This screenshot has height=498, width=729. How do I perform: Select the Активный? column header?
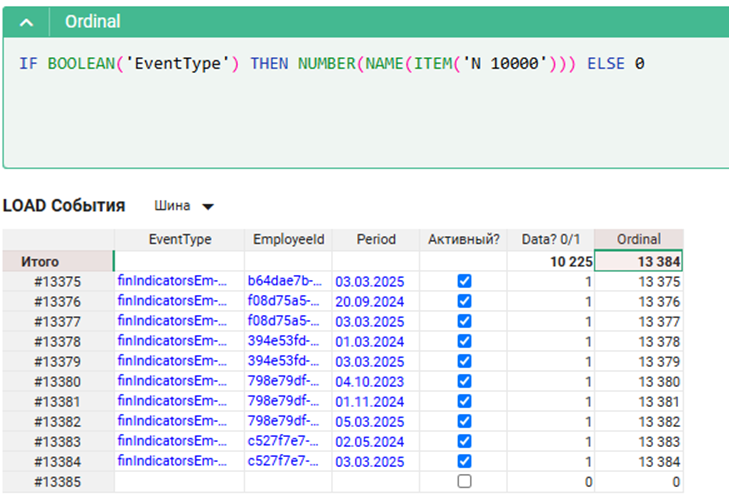[463, 239]
